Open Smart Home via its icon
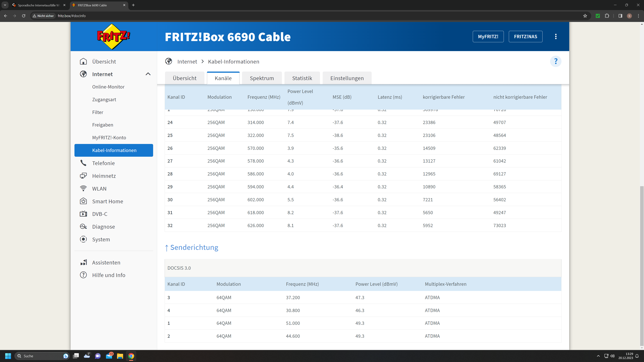 83,201
